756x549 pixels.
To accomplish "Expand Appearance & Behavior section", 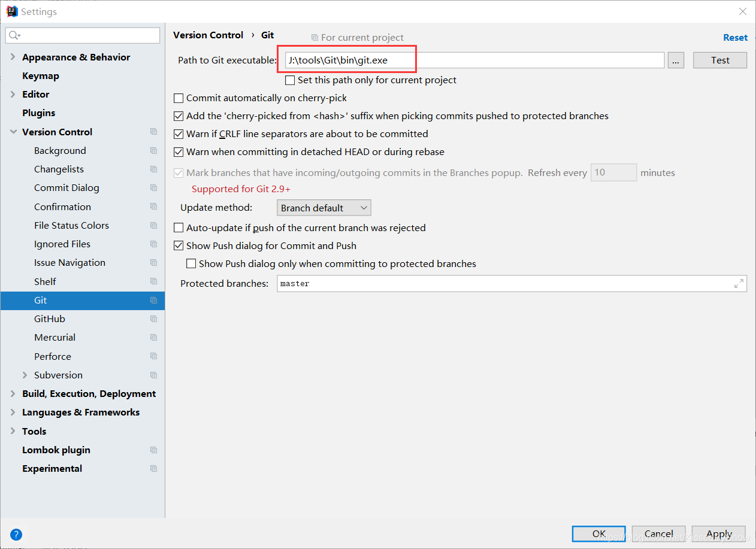I will [x=13, y=57].
